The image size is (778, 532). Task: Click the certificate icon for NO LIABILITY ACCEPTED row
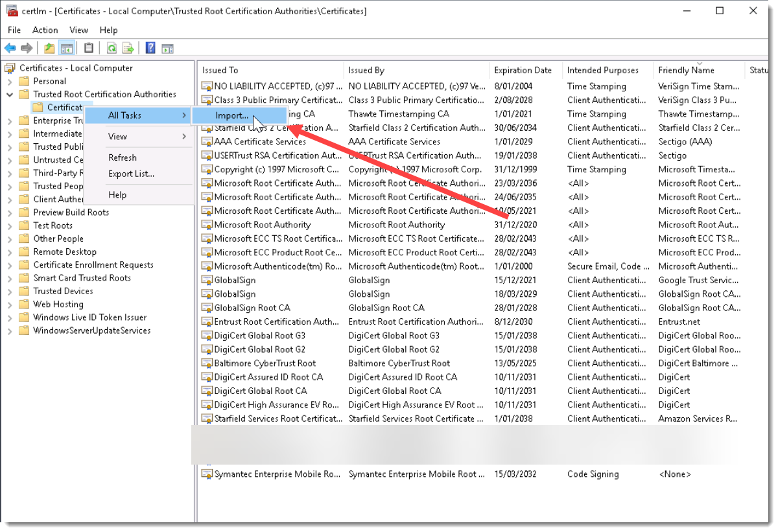coord(207,86)
